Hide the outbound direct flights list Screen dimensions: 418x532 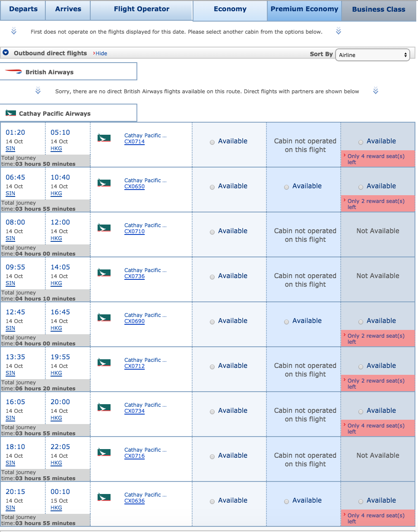[x=101, y=54]
